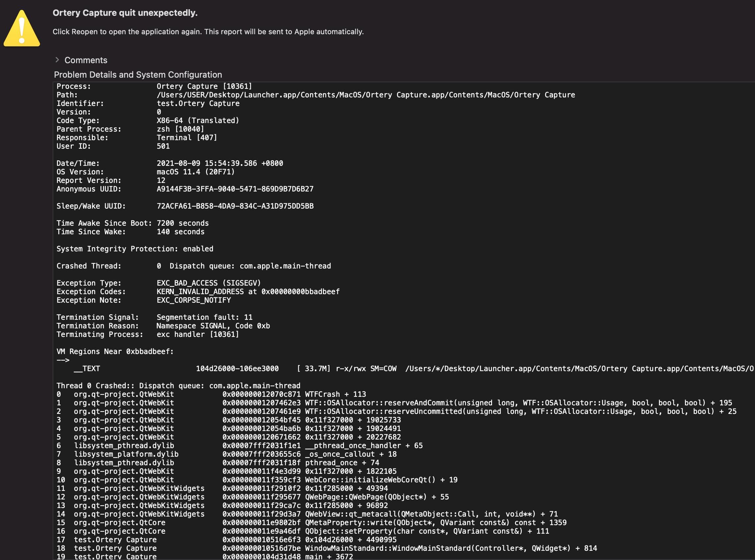Screen dimensions: 755x560
Task: Click the Crashed Thread line
Action: click(194, 266)
